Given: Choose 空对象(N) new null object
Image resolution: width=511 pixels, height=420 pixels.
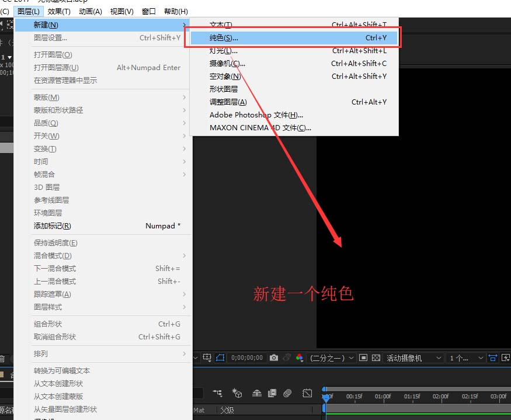Looking at the screenshot, I should pyautogui.click(x=294, y=77).
